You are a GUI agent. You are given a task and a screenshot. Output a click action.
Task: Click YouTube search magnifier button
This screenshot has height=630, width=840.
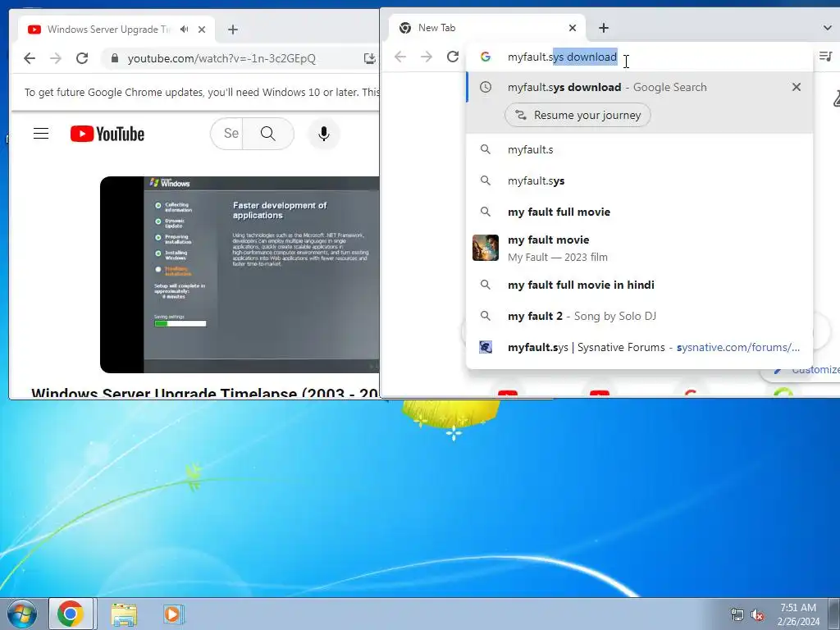click(x=268, y=134)
